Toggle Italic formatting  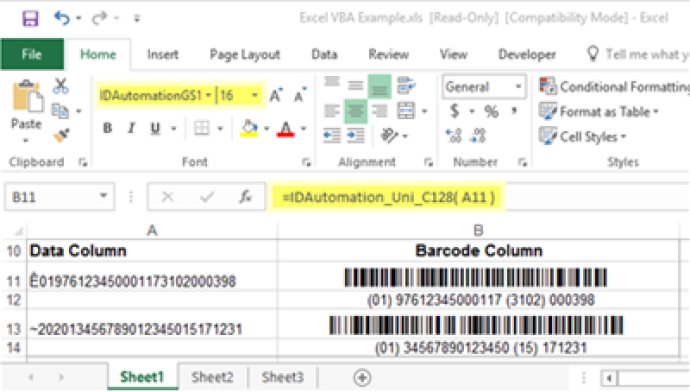[131, 128]
